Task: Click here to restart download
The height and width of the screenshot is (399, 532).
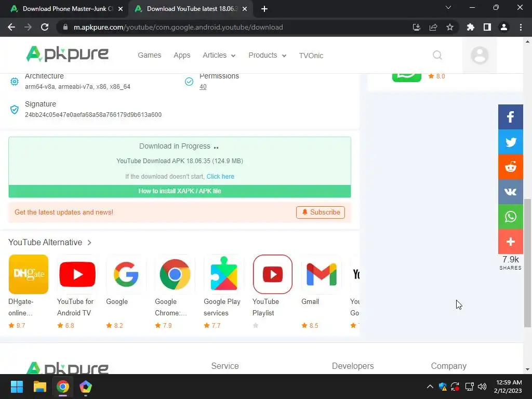Action: pos(220,177)
